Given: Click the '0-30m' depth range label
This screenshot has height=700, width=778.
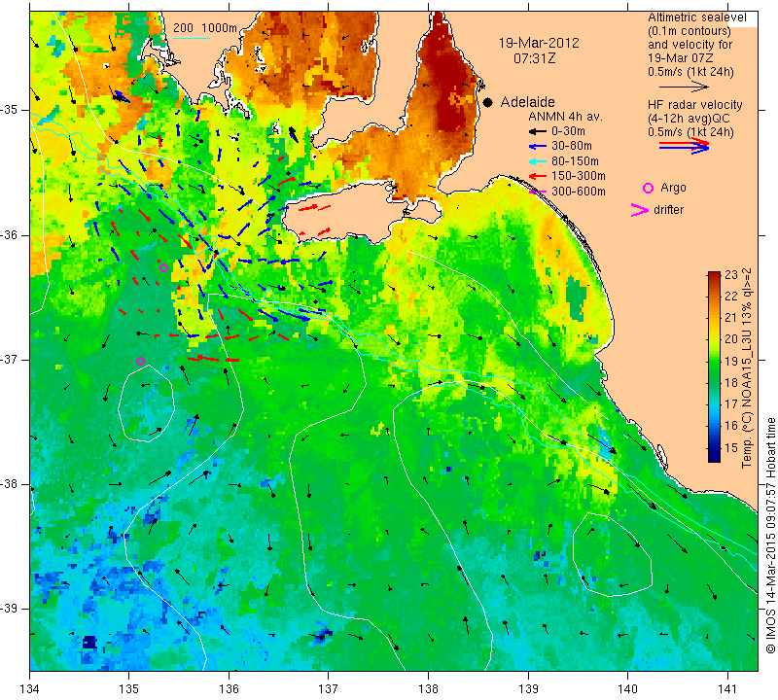Looking at the screenshot, I should 568,131.
